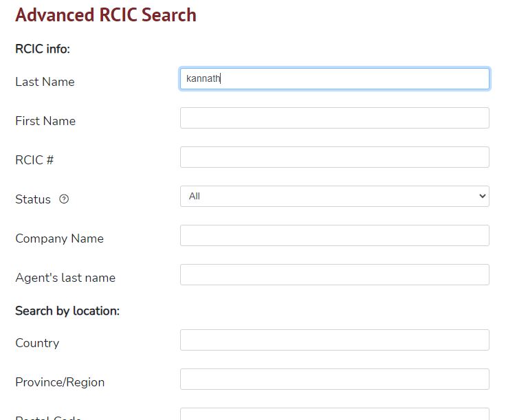Select the Province/Region input field
528x420 pixels.
[334, 379]
